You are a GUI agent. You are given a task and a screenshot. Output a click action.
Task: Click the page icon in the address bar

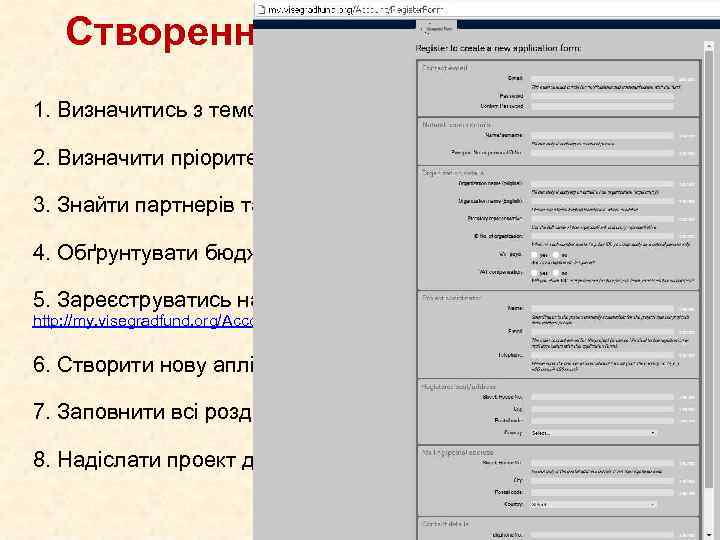260,9
